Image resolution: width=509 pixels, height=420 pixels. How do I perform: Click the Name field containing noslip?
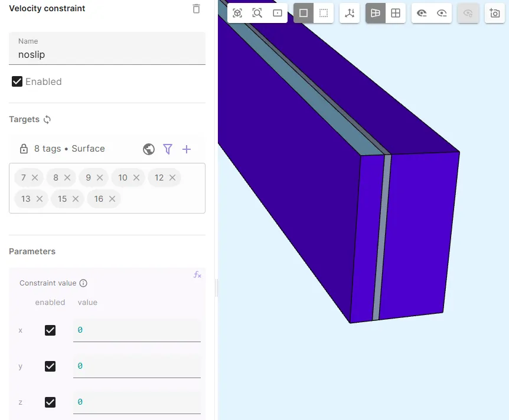click(x=107, y=54)
